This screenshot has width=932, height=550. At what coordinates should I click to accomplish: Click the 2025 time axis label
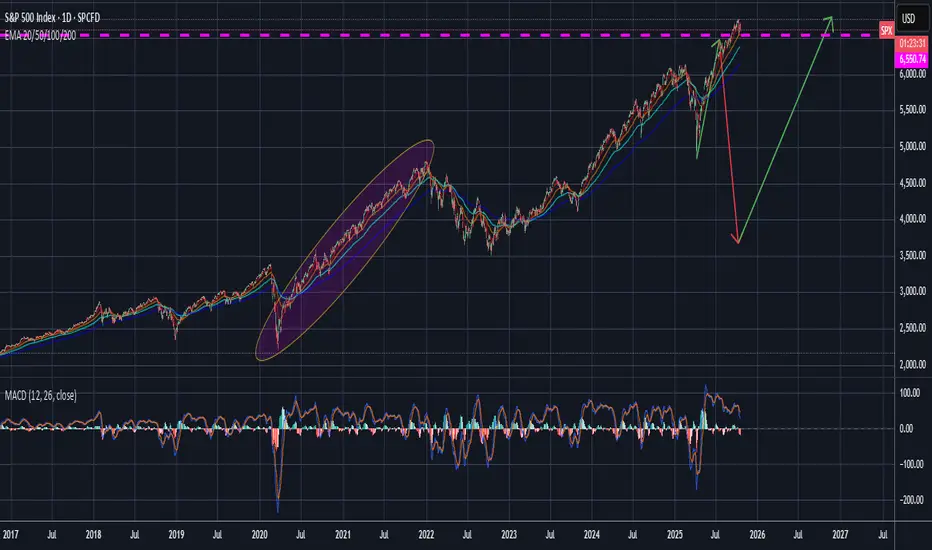tap(675, 535)
